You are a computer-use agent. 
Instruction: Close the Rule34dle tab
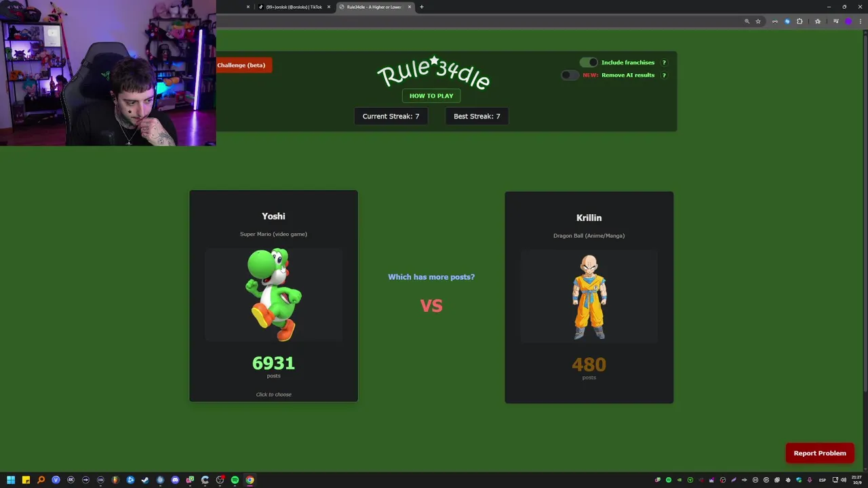(x=409, y=7)
